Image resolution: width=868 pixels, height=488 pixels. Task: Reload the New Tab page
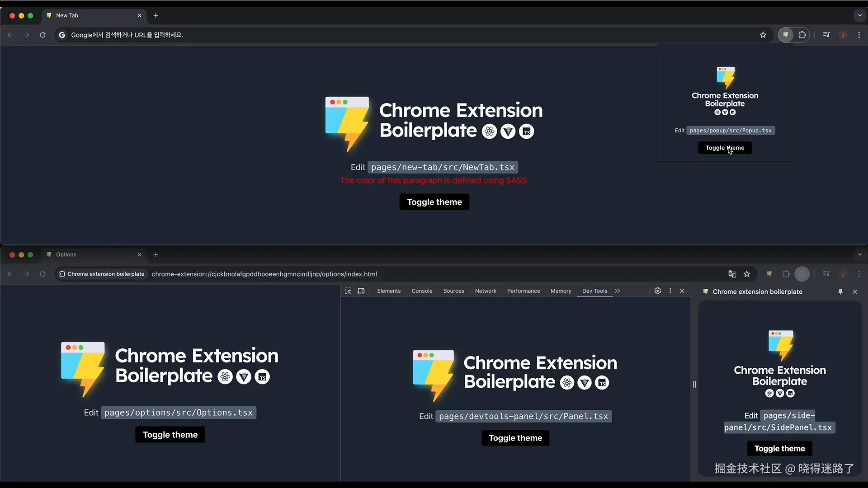click(x=42, y=35)
